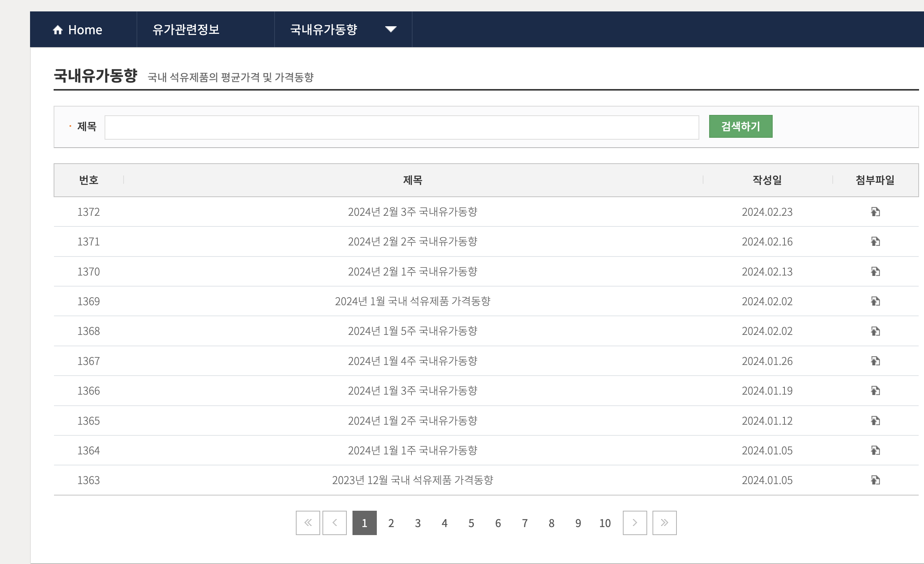Go to first page double arrow
The height and width of the screenshot is (564, 924).
click(308, 523)
